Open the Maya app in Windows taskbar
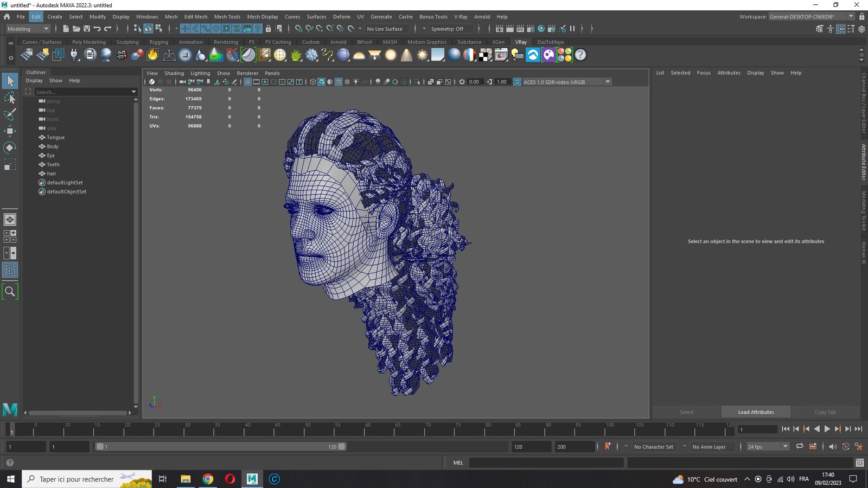Image resolution: width=868 pixels, height=488 pixels. [x=252, y=479]
